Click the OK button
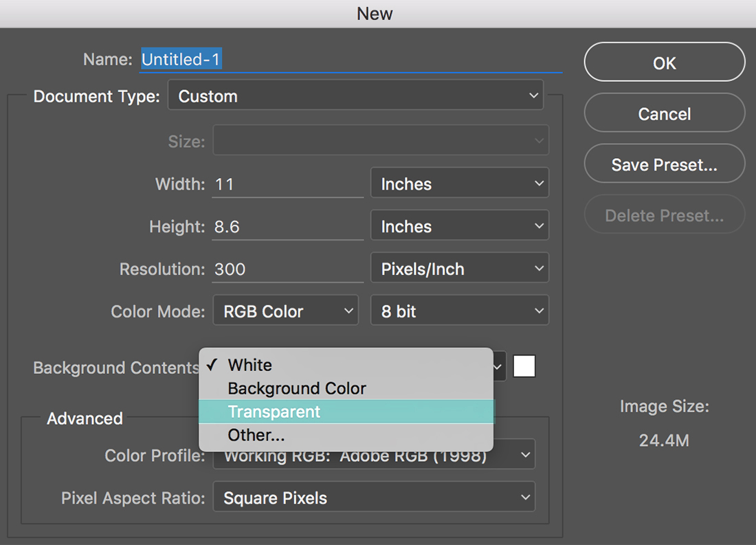This screenshot has height=545, width=756. coord(665,63)
